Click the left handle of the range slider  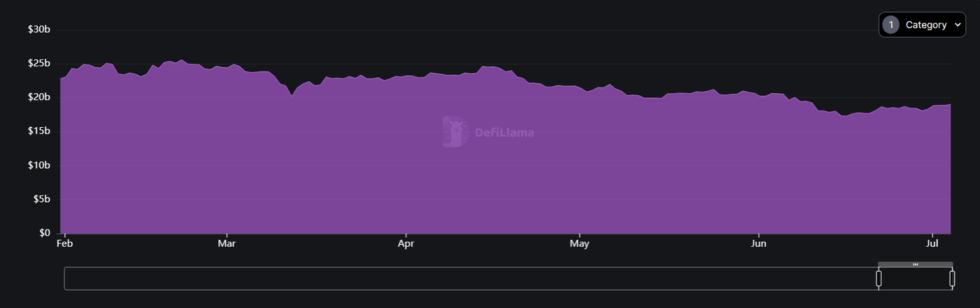tap(879, 279)
